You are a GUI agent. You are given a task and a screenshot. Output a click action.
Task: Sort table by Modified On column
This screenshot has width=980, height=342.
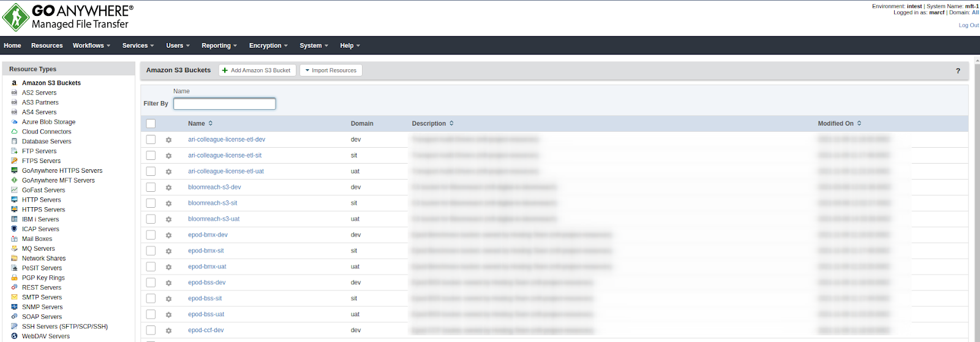coord(840,123)
